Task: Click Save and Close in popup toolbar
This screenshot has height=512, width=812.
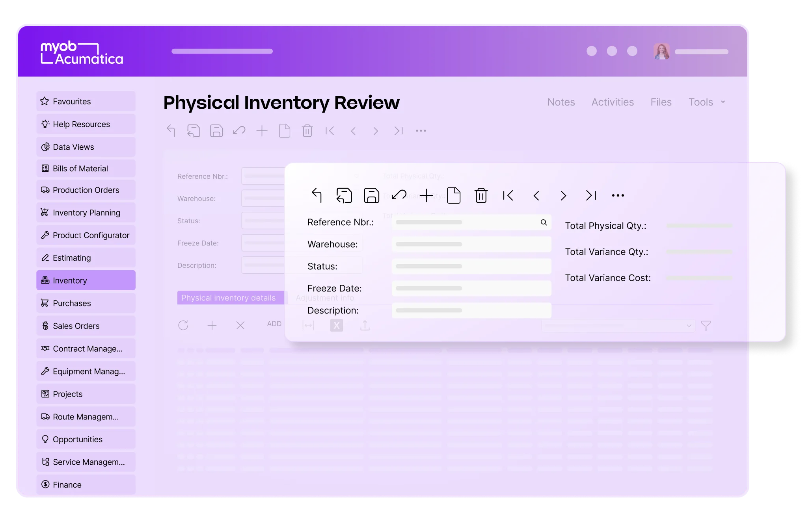Action: [x=344, y=195]
